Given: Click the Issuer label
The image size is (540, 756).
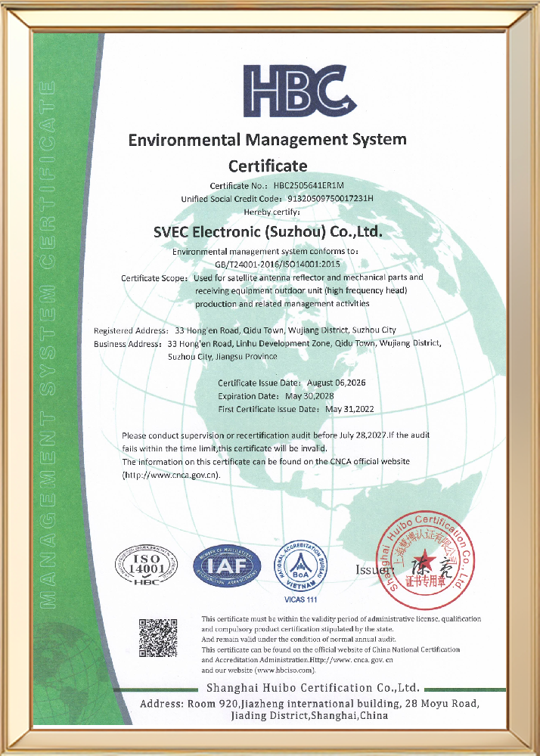Looking at the screenshot, I should 374,569.
